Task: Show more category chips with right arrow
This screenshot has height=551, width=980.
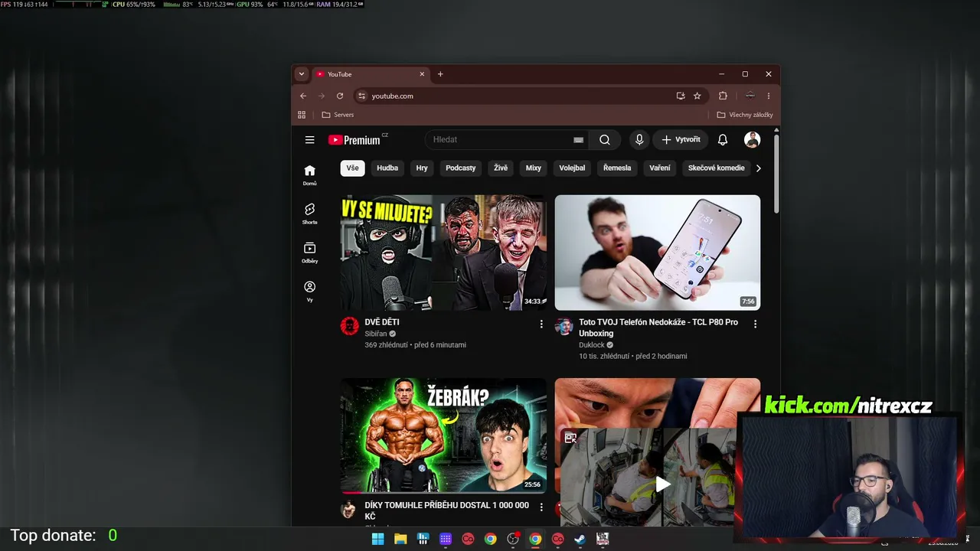Action: tap(758, 168)
